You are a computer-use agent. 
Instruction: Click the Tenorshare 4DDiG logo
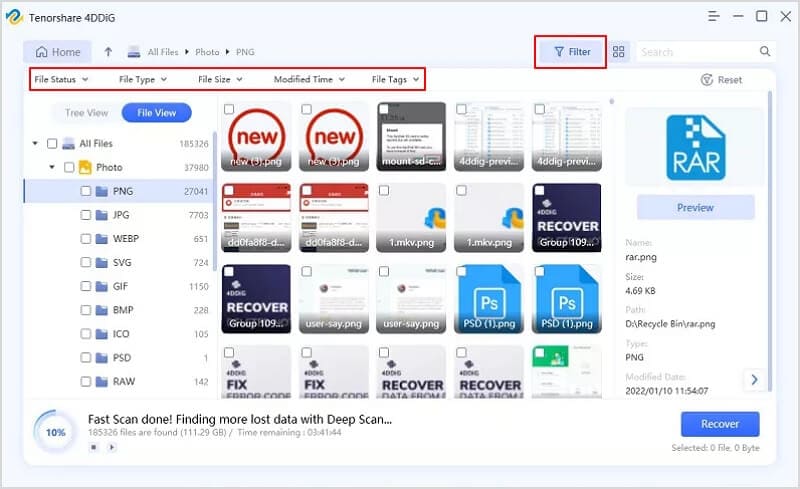point(14,17)
